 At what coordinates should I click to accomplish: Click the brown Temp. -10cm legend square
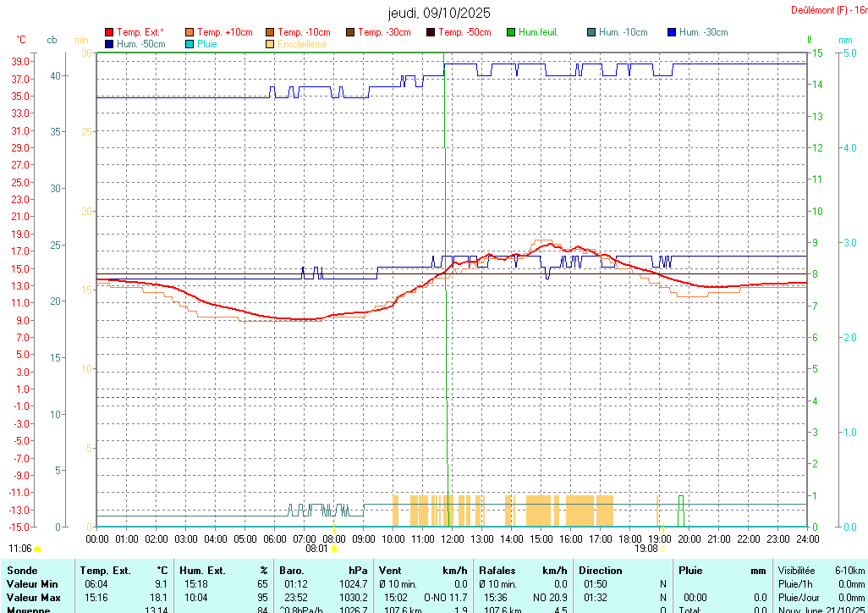click(x=270, y=32)
